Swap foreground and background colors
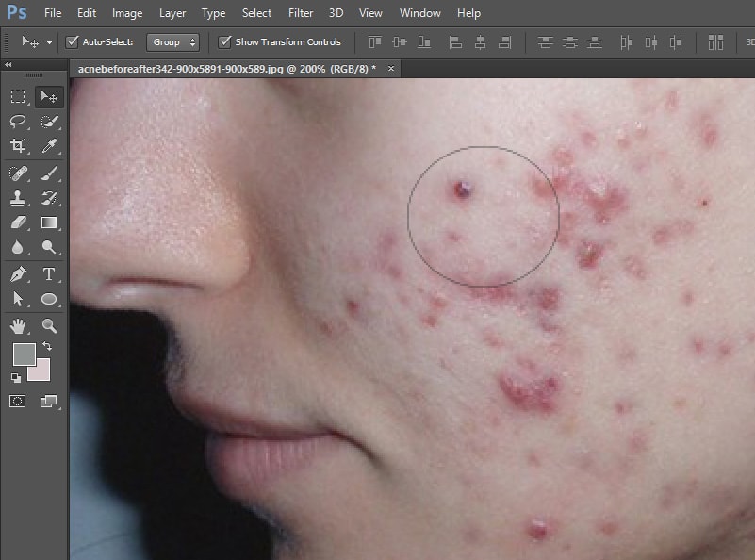Viewport: 755px width, 560px height. 47,347
